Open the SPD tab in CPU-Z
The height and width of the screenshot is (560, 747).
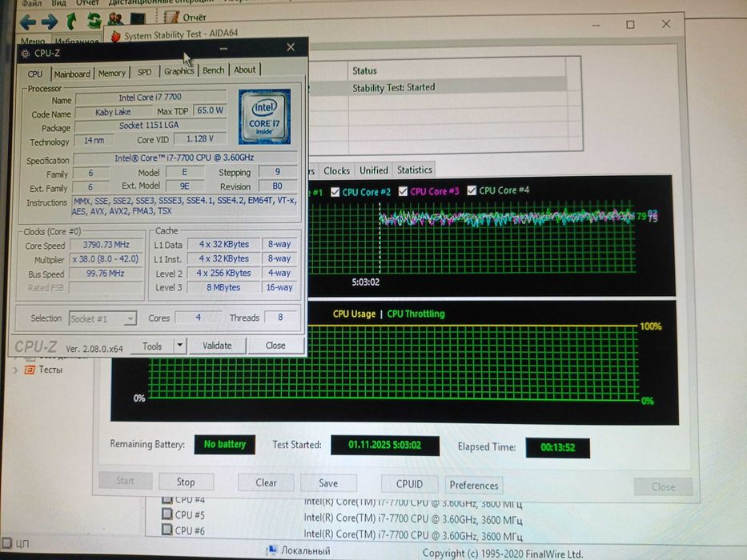[144, 72]
